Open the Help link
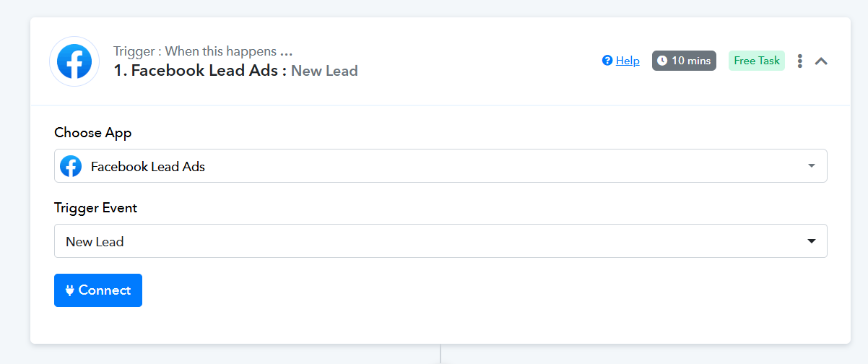This screenshot has height=364, width=868. (x=628, y=61)
